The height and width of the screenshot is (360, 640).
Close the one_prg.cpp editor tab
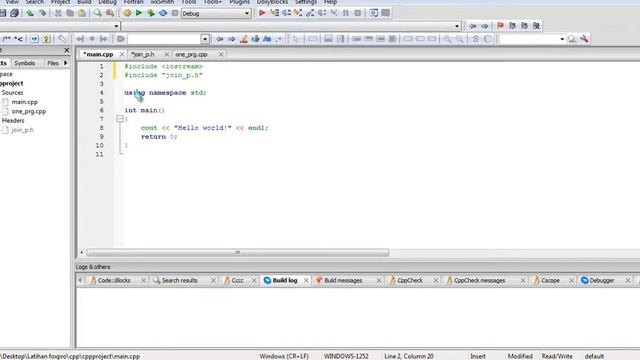(x=221, y=54)
